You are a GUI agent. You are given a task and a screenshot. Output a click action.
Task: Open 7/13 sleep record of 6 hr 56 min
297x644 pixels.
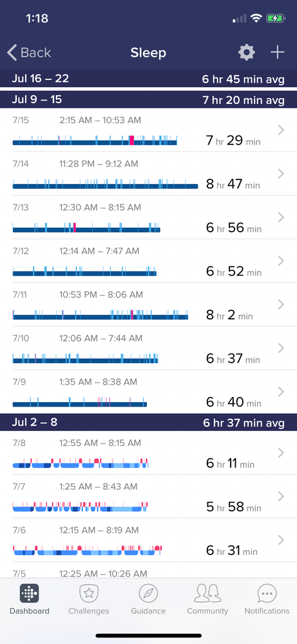click(x=148, y=217)
